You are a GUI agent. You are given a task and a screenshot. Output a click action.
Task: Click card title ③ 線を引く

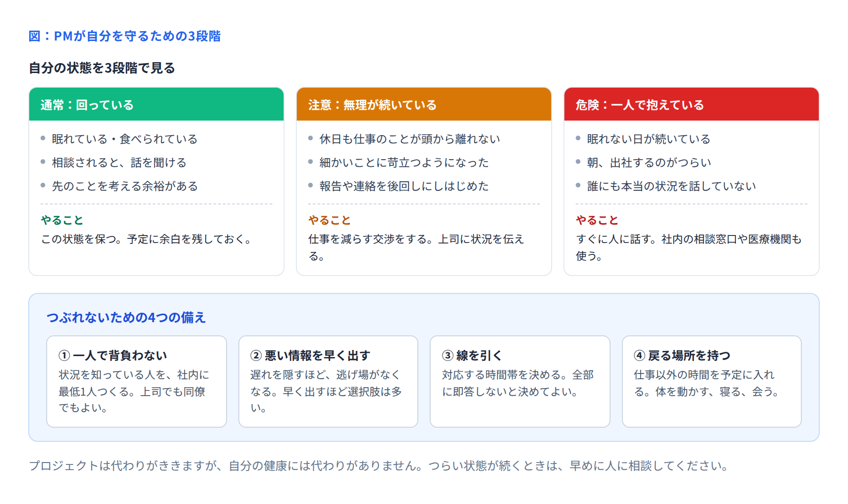coord(472,355)
